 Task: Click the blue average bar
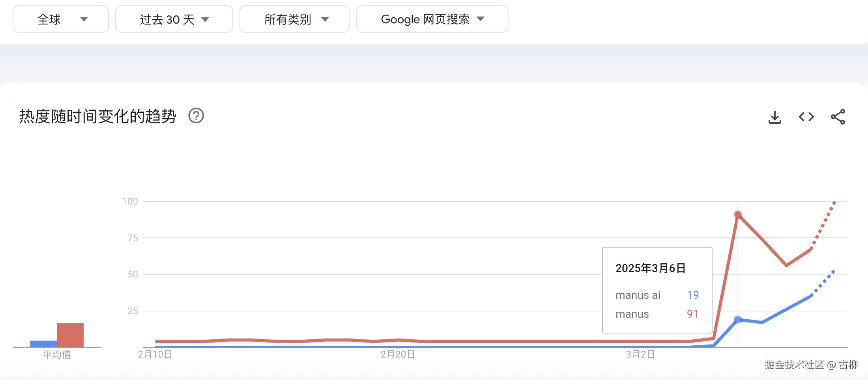43,344
